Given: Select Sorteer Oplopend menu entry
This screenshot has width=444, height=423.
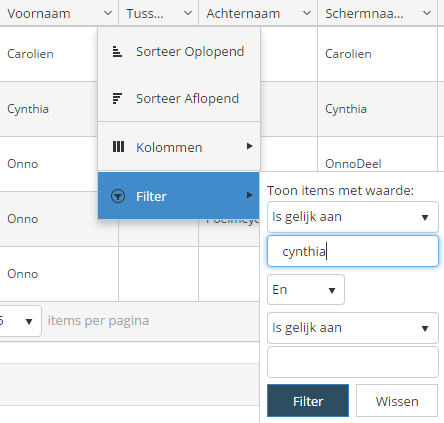Looking at the screenshot, I should 179,52.
